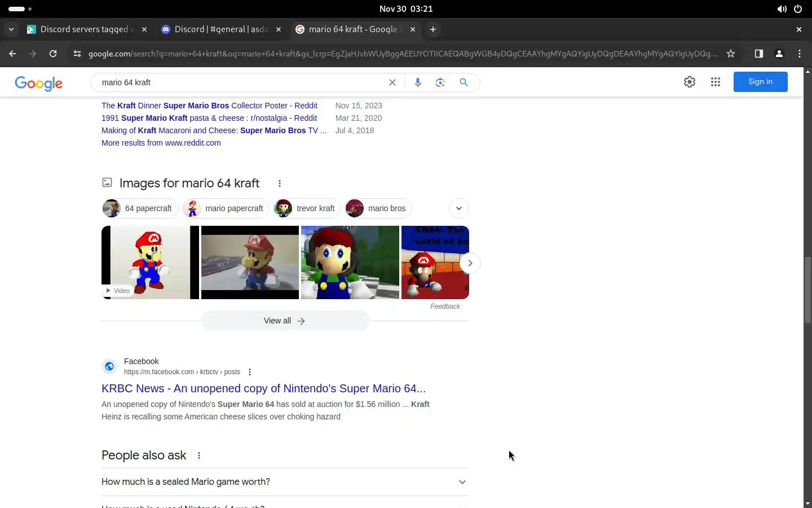
Task: Open More results from www.reddit.com
Action: point(161,143)
